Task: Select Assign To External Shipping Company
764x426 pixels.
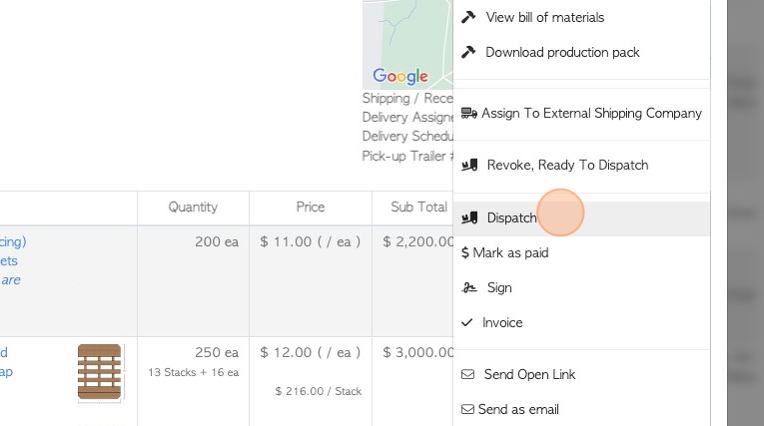Action: click(591, 114)
